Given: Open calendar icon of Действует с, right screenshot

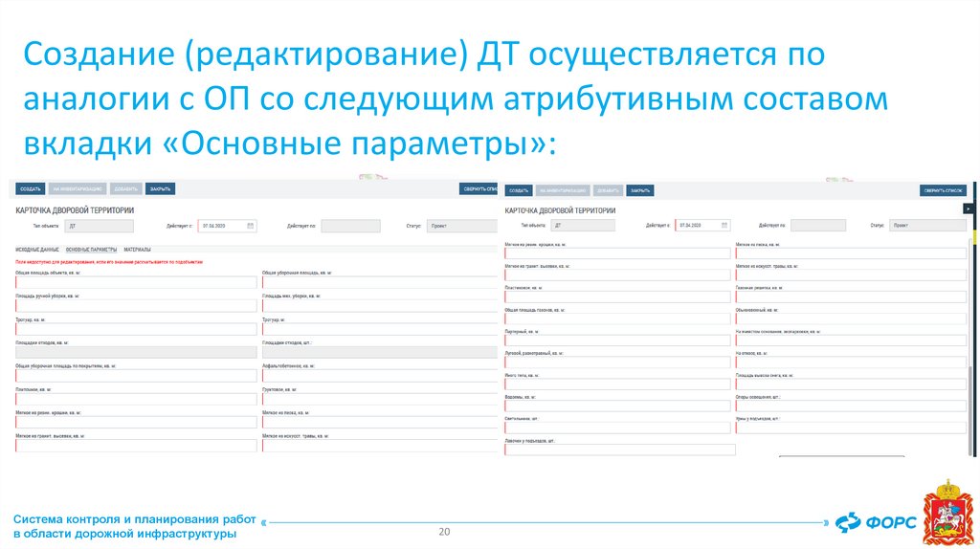Looking at the screenshot, I should coord(724,225).
